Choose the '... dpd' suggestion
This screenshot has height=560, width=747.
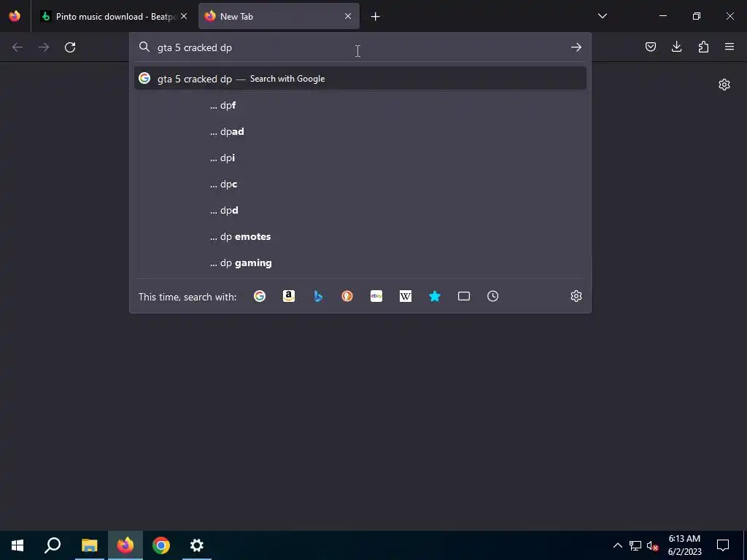(360, 210)
